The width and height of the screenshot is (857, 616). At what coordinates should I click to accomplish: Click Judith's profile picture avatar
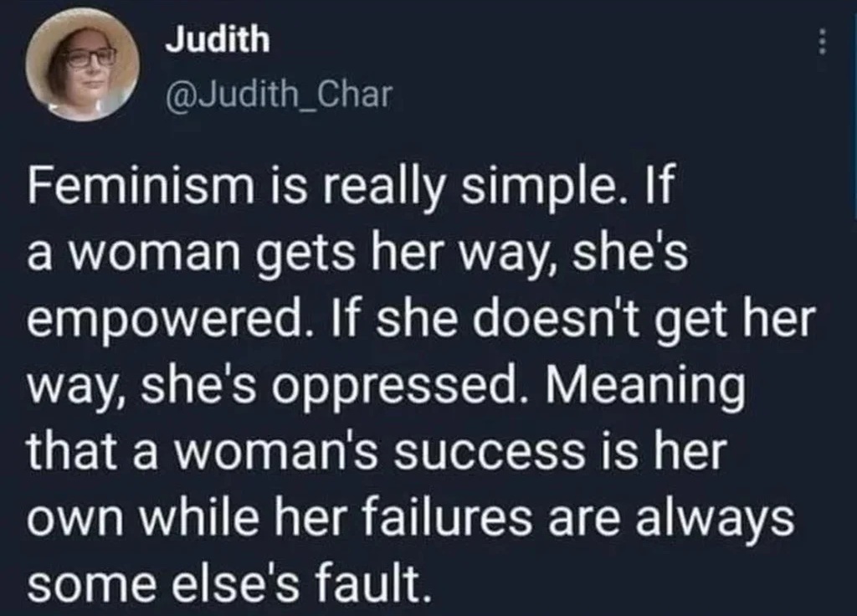tap(81, 65)
